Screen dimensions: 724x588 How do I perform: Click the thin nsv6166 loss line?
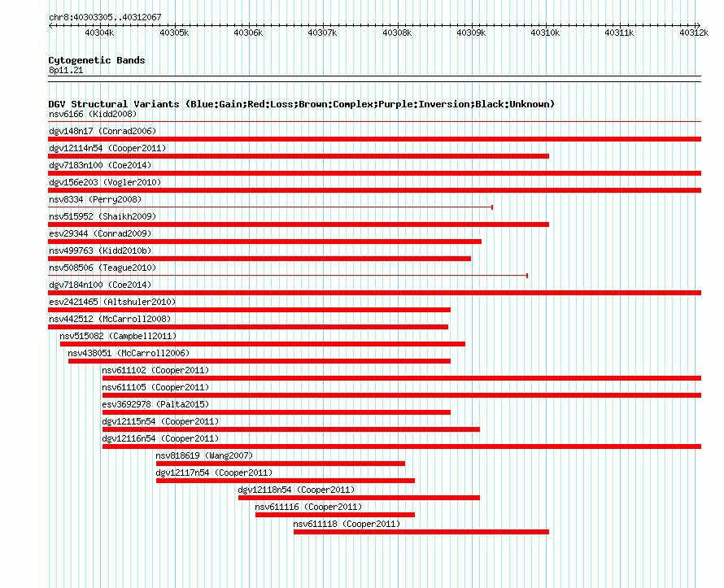374,122
